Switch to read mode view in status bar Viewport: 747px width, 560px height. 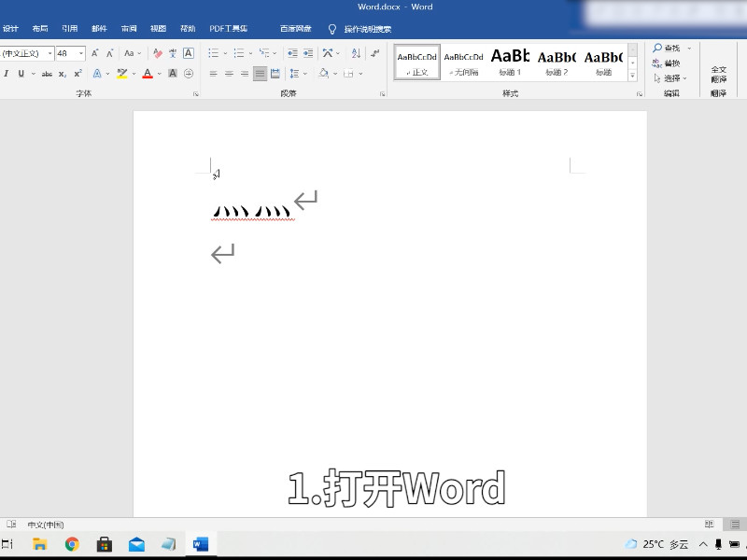point(709,525)
